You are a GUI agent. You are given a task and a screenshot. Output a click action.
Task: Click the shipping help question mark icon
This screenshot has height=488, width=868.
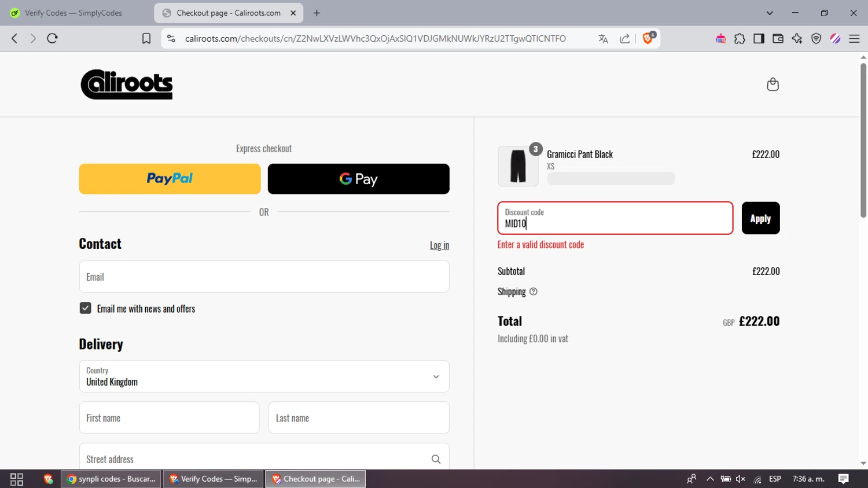click(534, 292)
